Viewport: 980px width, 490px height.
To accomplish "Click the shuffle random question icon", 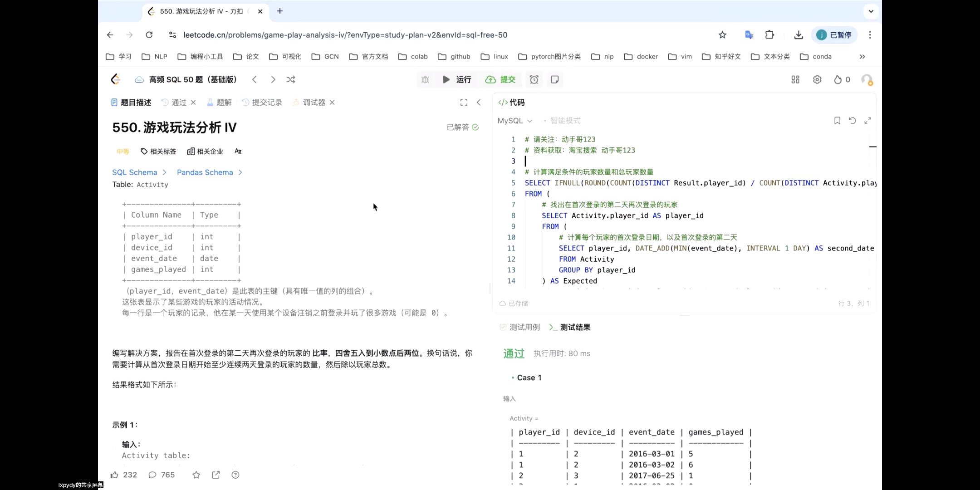I will 290,79.
